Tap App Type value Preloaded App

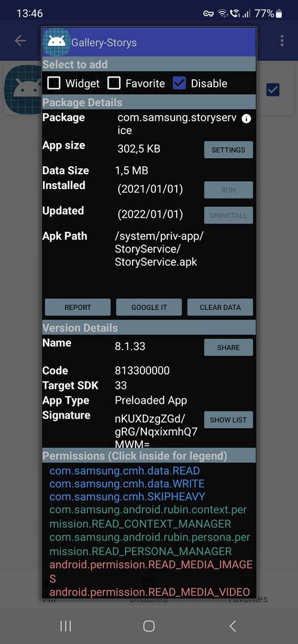coord(151,400)
